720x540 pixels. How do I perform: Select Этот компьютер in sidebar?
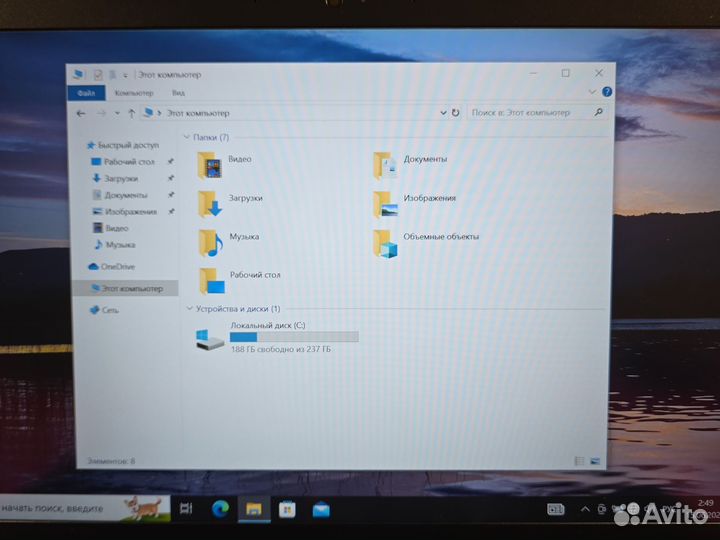coord(126,288)
